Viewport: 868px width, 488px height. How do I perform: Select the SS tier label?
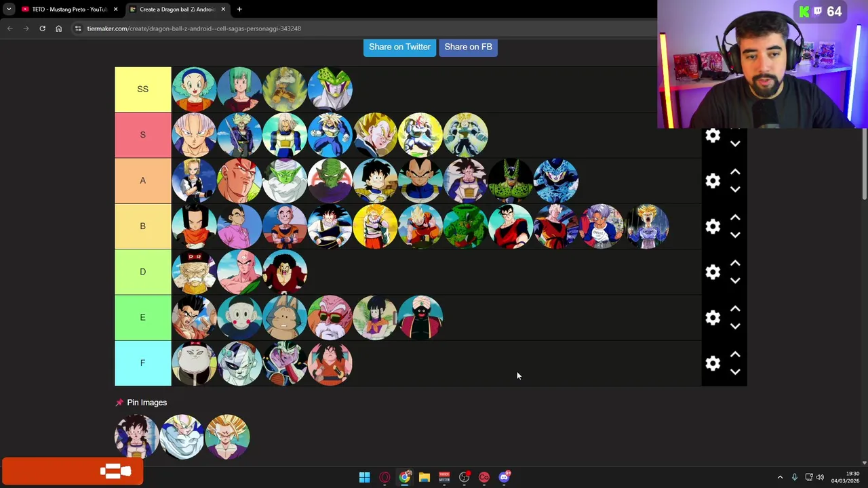pyautogui.click(x=142, y=89)
